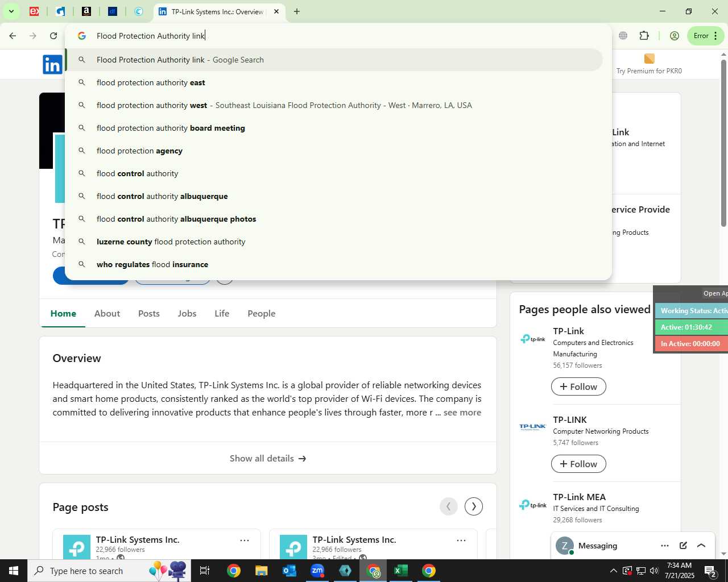Image resolution: width=728 pixels, height=582 pixels.
Task: Click previous page posts carousel arrow
Action: click(448, 506)
